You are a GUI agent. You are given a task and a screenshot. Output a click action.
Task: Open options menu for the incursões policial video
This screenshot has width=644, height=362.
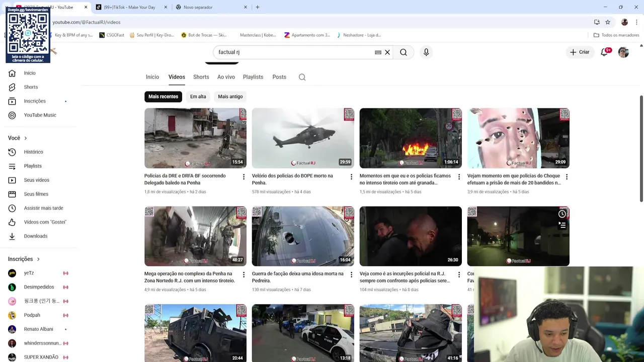tap(459, 275)
